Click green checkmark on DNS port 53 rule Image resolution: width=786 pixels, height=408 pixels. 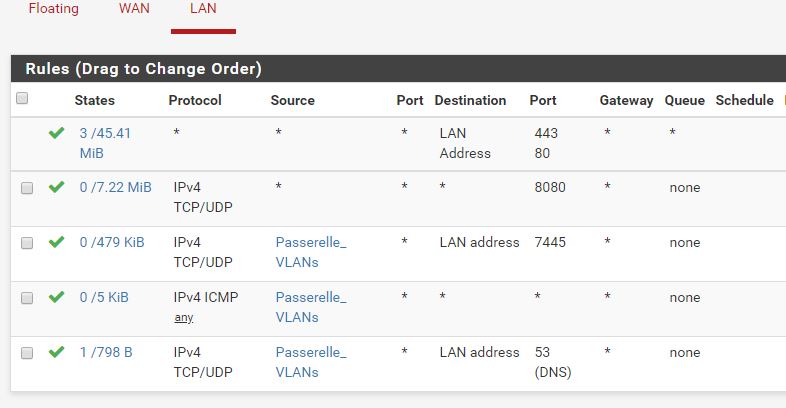coord(57,352)
